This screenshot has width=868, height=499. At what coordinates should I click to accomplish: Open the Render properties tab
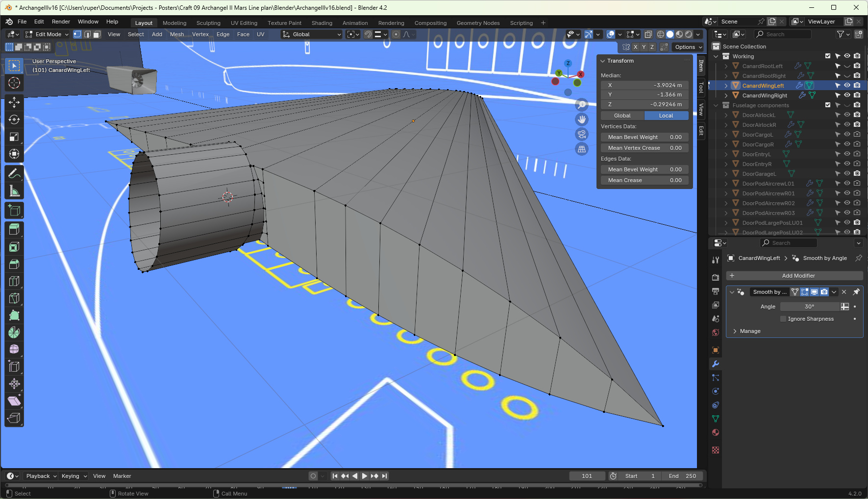click(x=716, y=277)
